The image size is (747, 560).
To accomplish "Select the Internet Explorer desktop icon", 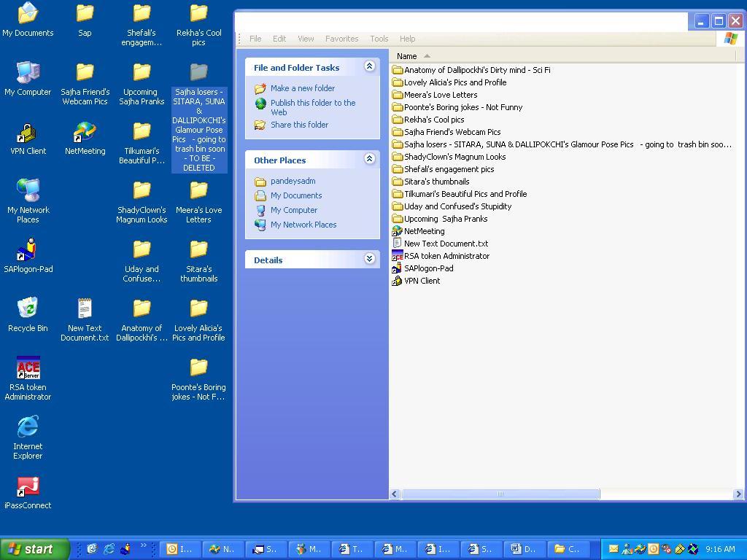I will [x=28, y=427].
